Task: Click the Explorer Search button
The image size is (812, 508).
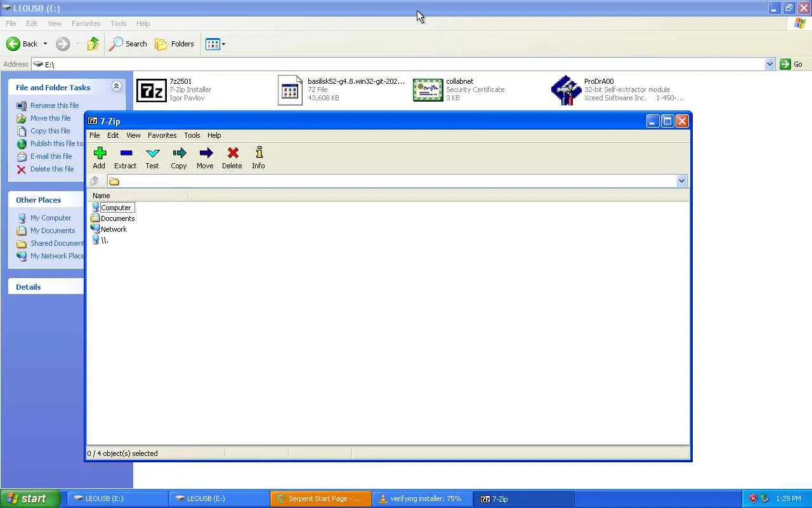Action: click(128, 44)
